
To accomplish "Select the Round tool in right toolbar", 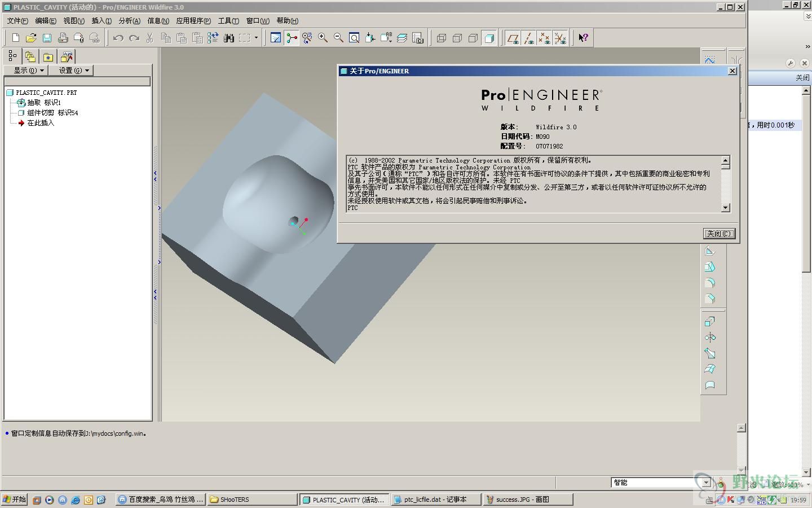I will [x=710, y=283].
